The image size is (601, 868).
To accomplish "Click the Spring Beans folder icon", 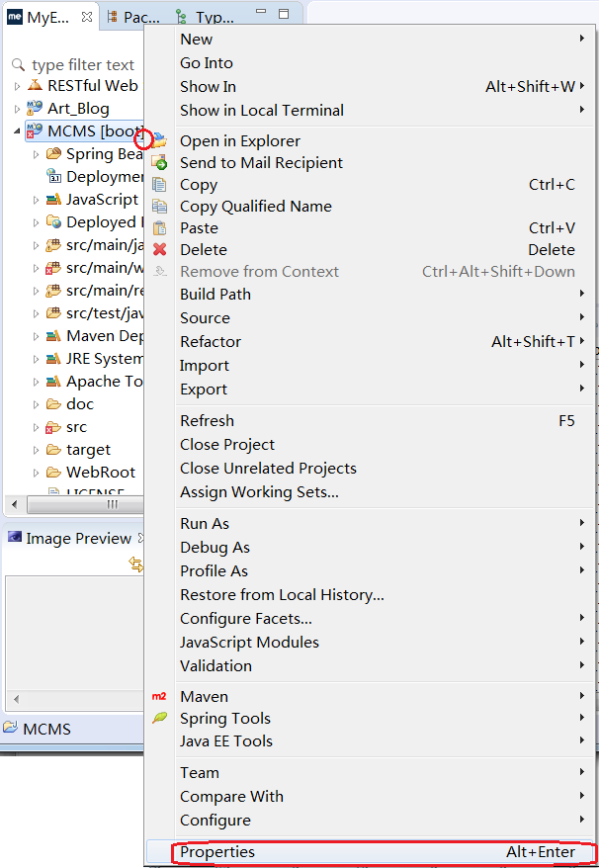I will point(53,154).
